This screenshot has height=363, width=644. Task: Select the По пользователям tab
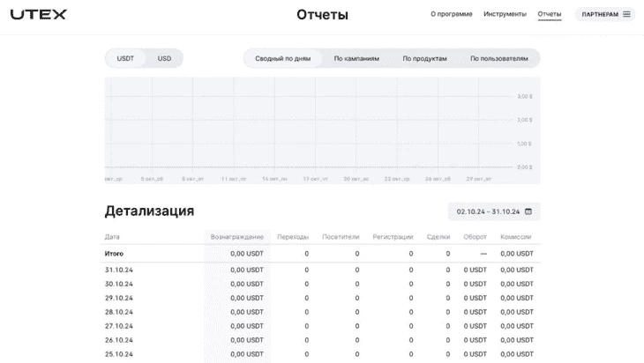pos(499,58)
